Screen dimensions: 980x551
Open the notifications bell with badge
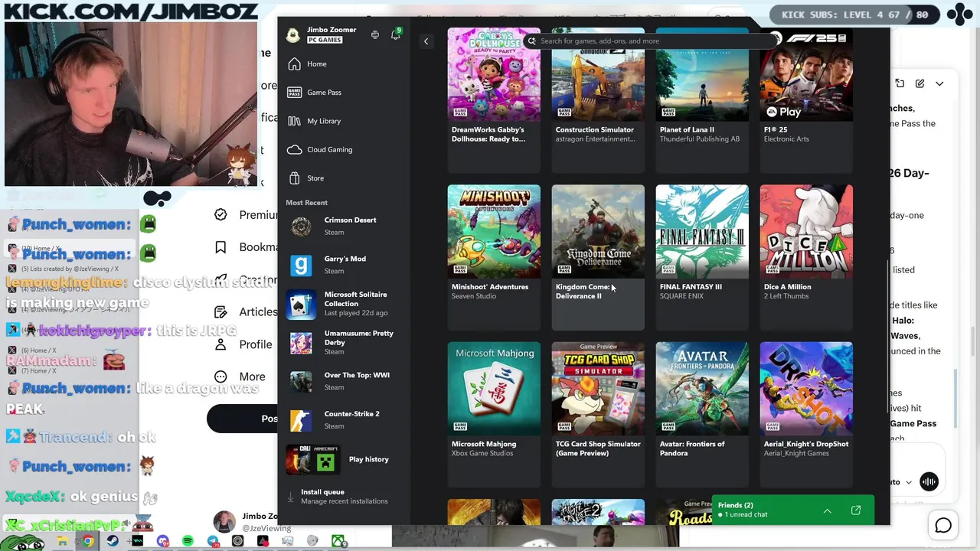click(x=396, y=34)
